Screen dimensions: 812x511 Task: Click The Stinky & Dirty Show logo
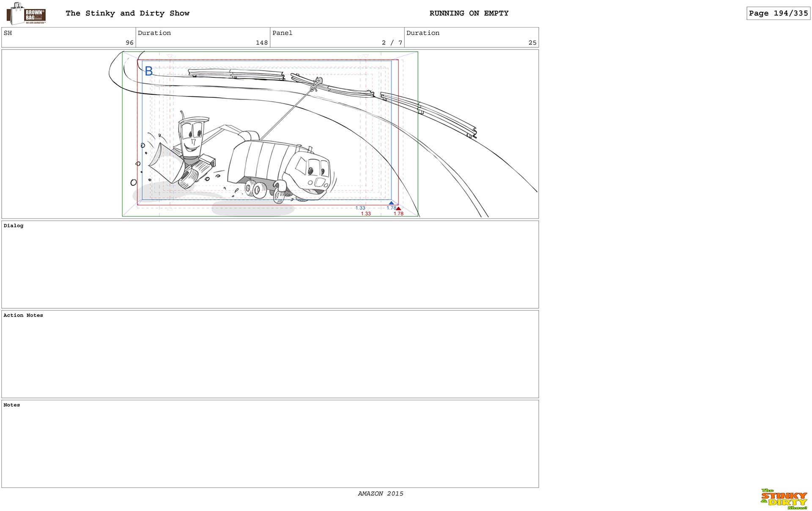(784, 499)
